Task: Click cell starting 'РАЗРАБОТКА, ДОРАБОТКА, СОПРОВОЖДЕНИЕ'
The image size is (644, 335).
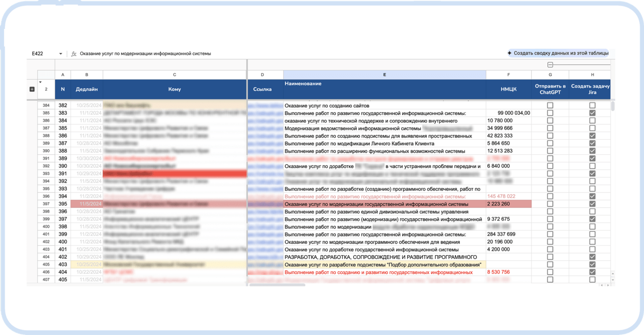Action: click(384, 257)
